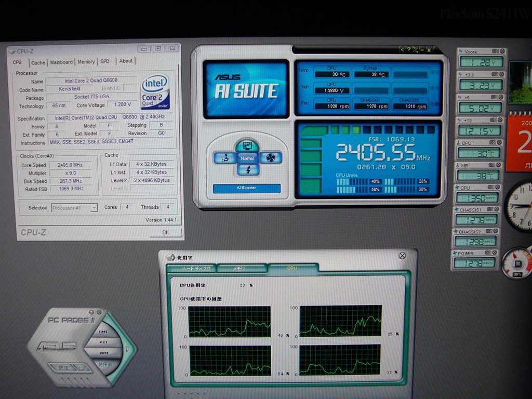Switch to the Mainboard tab in CPU-Z
Viewport: 532px width, 399px height.
[61, 62]
